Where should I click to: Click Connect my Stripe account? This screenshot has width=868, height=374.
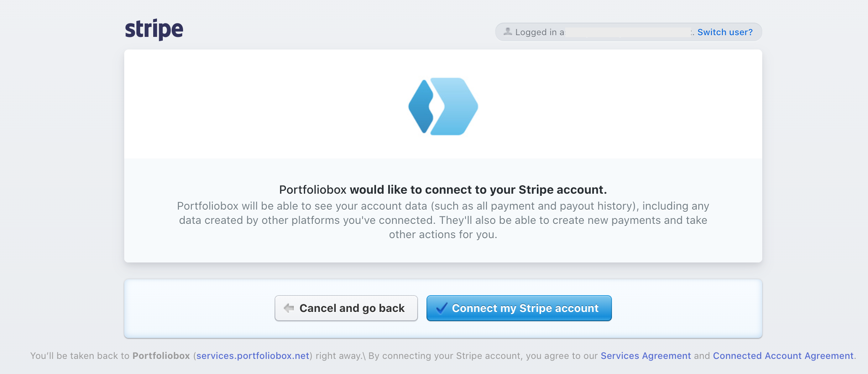click(x=519, y=308)
